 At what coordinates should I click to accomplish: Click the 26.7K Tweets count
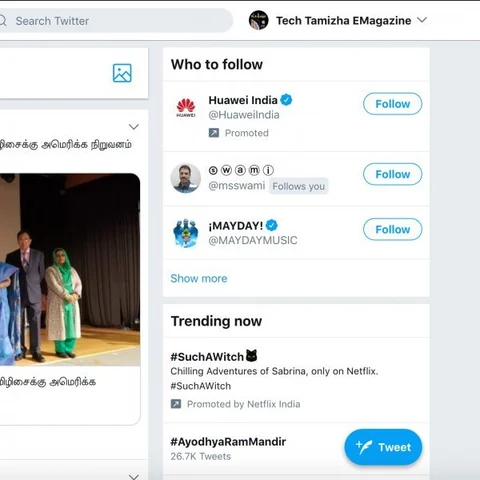click(x=200, y=456)
